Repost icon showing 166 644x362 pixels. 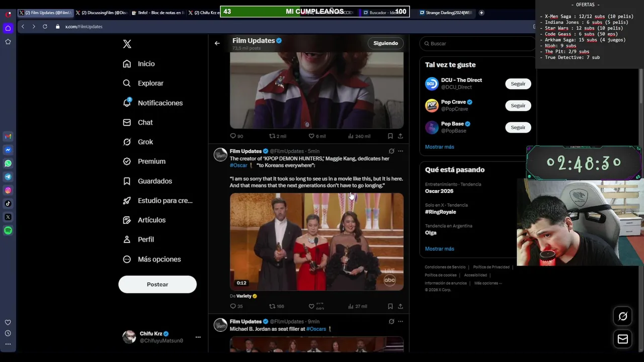point(272,306)
